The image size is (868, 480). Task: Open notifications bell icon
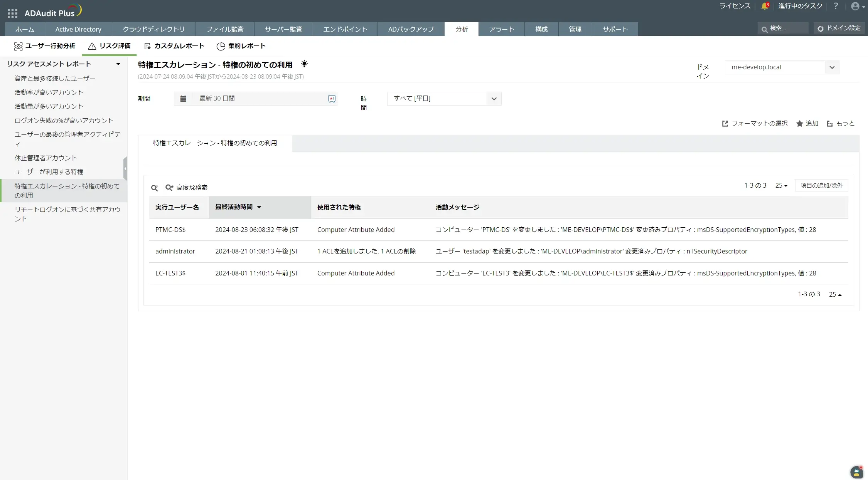pos(765,6)
